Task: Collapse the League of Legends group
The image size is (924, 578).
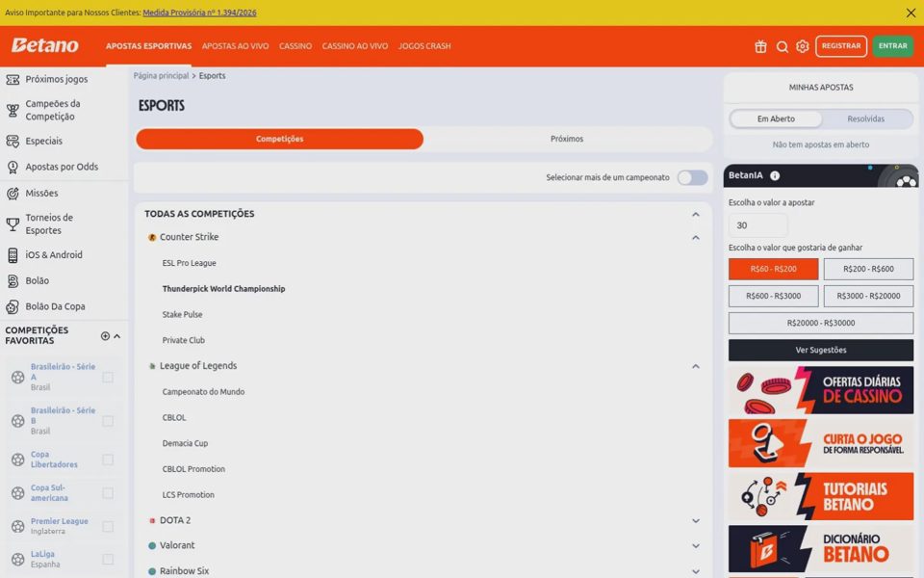Action: pyautogui.click(x=695, y=366)
